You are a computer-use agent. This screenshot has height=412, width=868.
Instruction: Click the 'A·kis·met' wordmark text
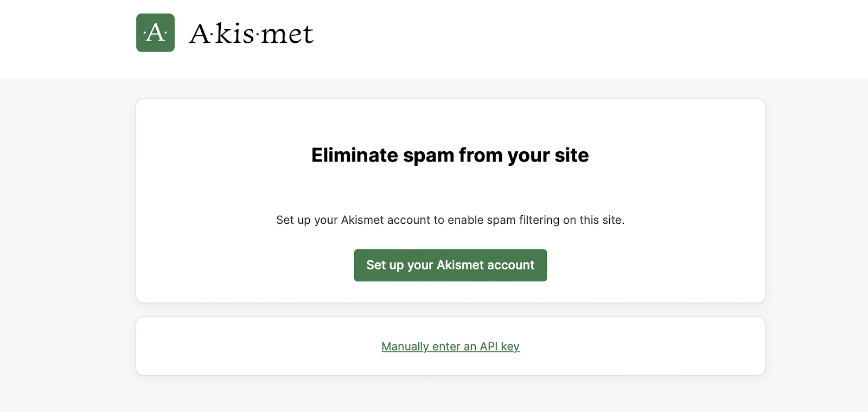tap(252, 34)
